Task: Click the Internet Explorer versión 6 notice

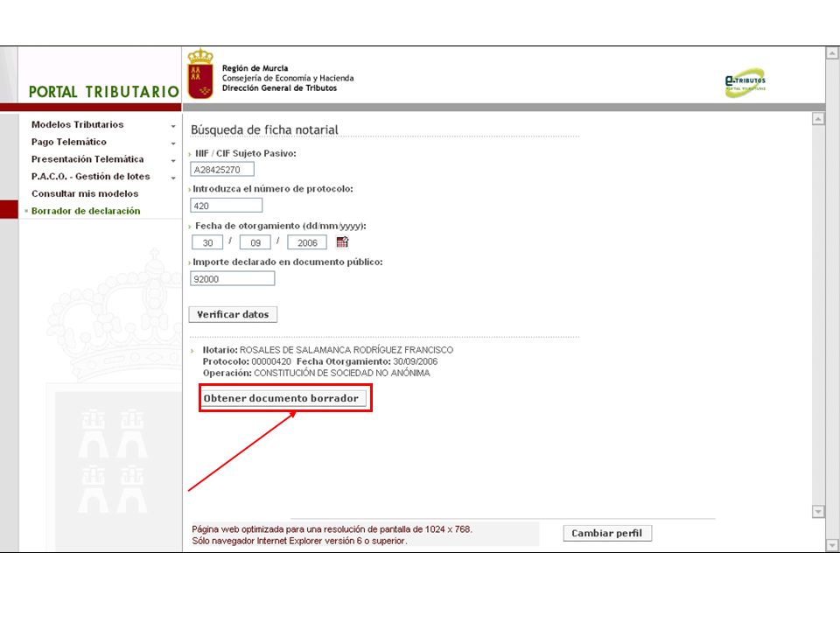Action: pyautogui.click(x=299, y=541)
